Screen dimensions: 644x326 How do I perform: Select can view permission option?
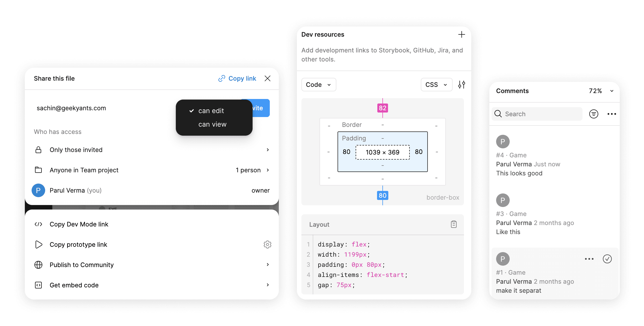click(212, 124)
